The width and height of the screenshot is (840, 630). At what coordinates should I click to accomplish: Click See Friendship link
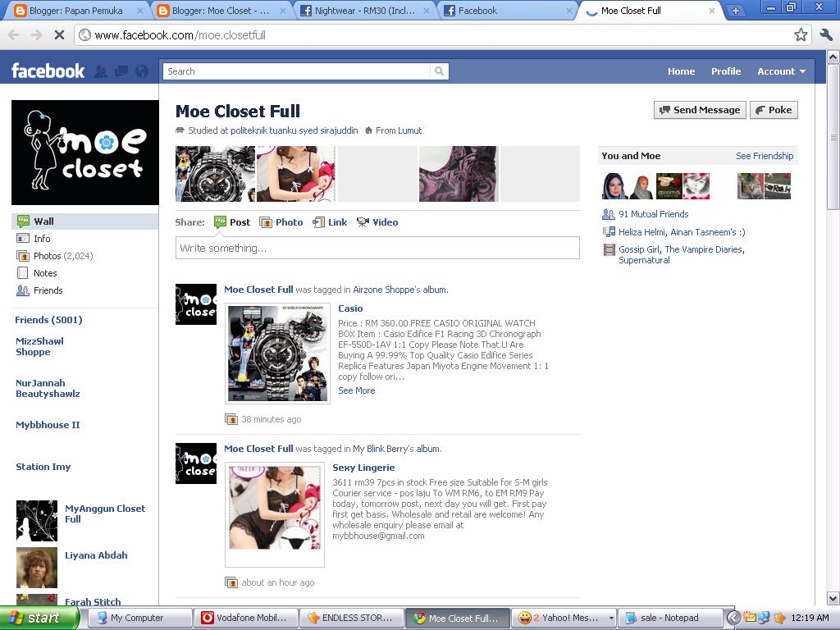pos(765,156)
